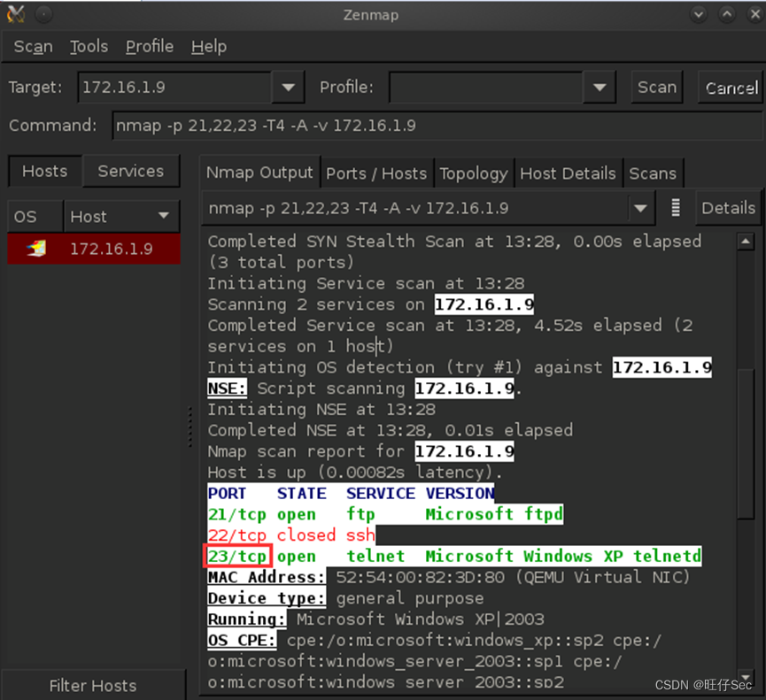This screenshot has width=766, height=700.
Task: Click the "23/tcp" port entry
Action: (x=237, y=556)
